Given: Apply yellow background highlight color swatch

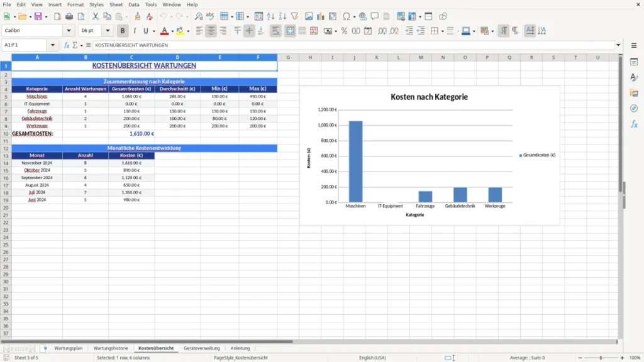Looking at the screenshot, I should click(x=180, y=31).
